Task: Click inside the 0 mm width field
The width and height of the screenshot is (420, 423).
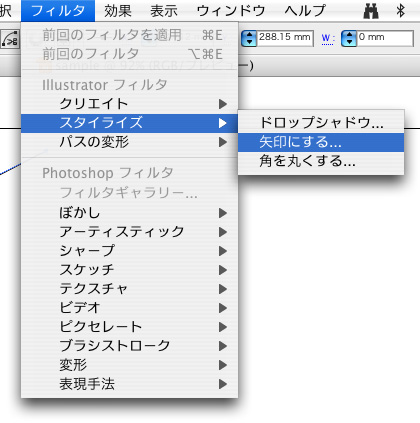Action: coord(385,38)
